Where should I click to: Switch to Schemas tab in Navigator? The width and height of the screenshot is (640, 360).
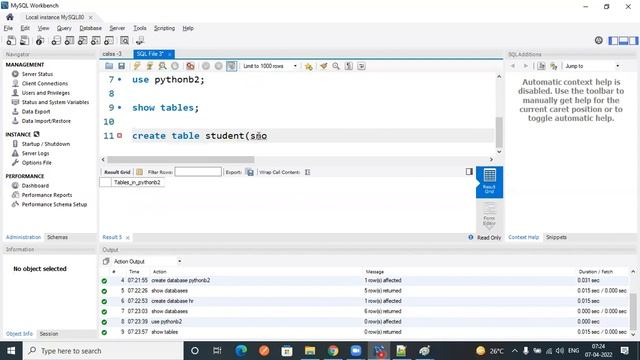[x=58, y=237]
